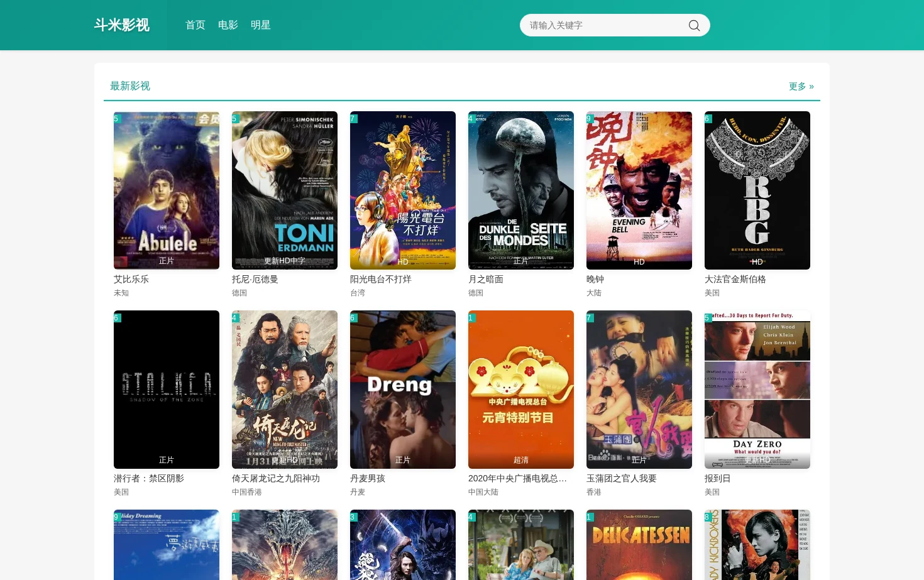Click the 阳光电台不打烊 title link
924x580 pixels.
381,279
